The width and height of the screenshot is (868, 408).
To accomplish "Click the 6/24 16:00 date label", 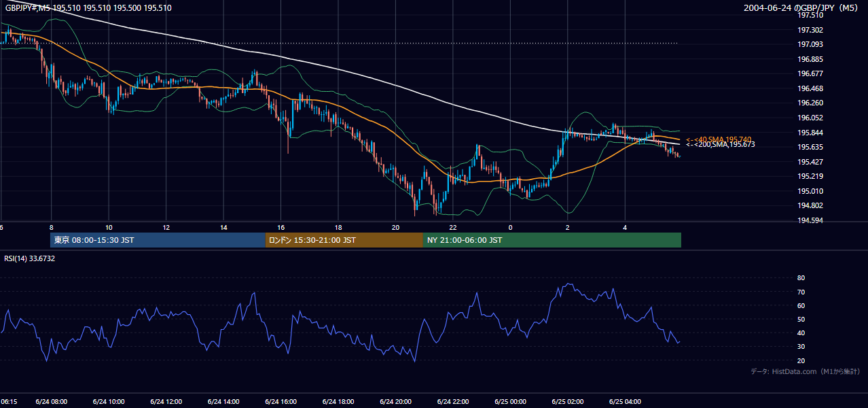I will (x=281, y=401).
